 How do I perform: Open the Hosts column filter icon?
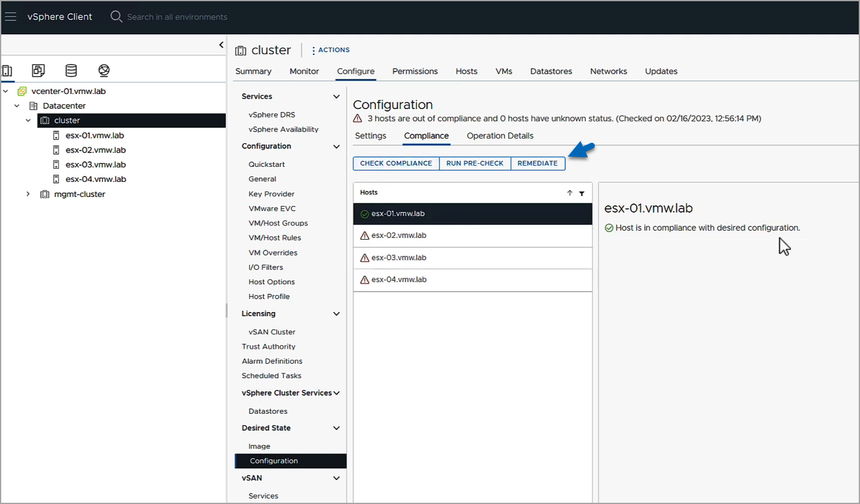pos(582,193)
